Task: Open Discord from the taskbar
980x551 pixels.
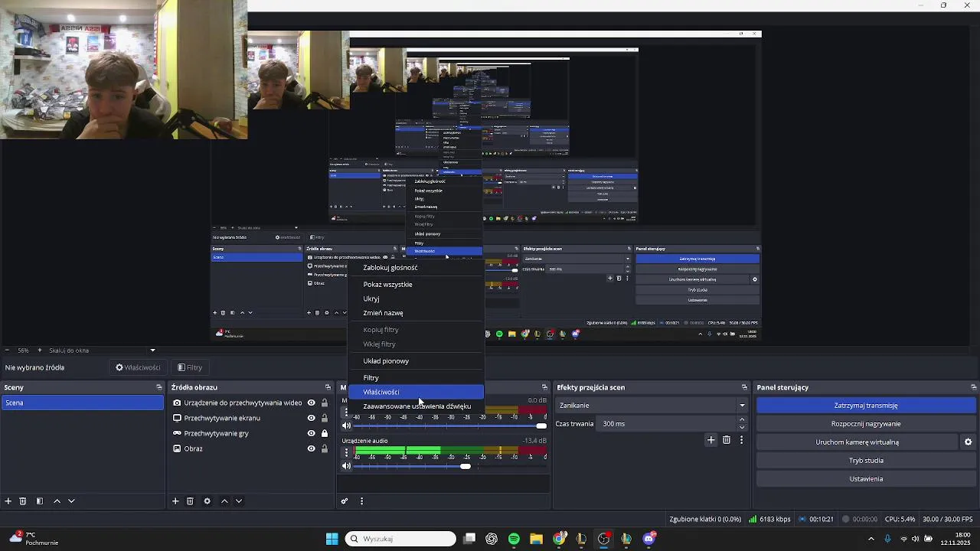Action: click(649, 539)
